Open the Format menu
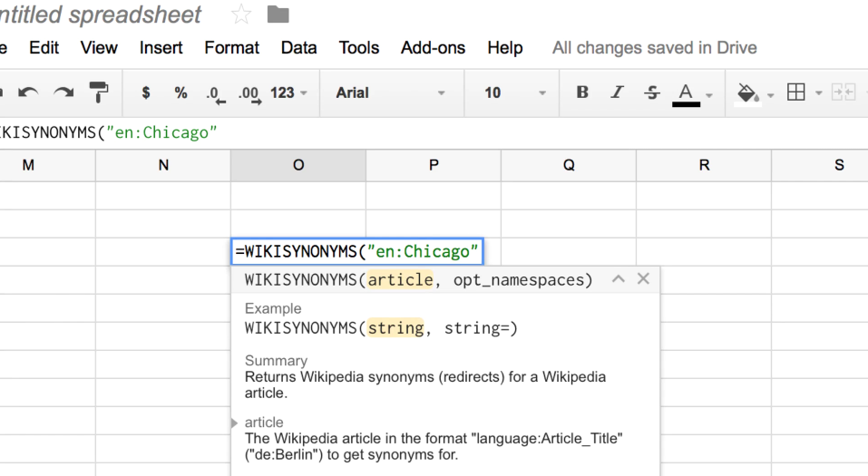The height and width of the screenshot is (476, 868). 231,48
